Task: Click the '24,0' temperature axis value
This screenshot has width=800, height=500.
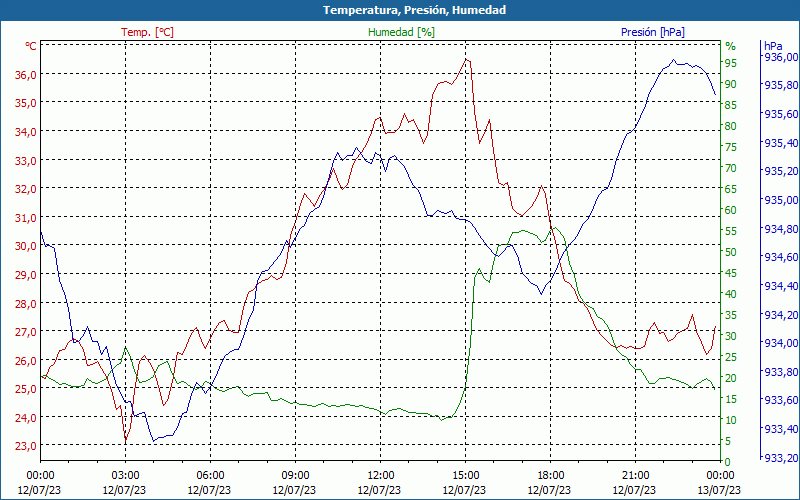Action: [x=27, y=417]
